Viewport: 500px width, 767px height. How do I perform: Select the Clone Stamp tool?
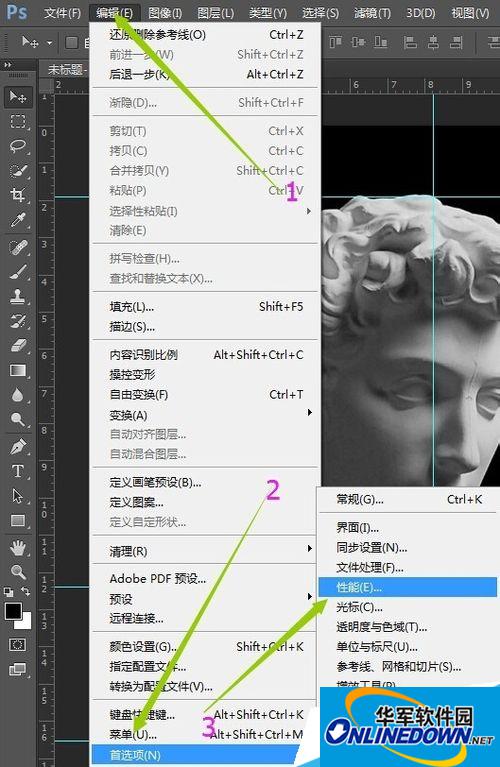tap(18, 296)
